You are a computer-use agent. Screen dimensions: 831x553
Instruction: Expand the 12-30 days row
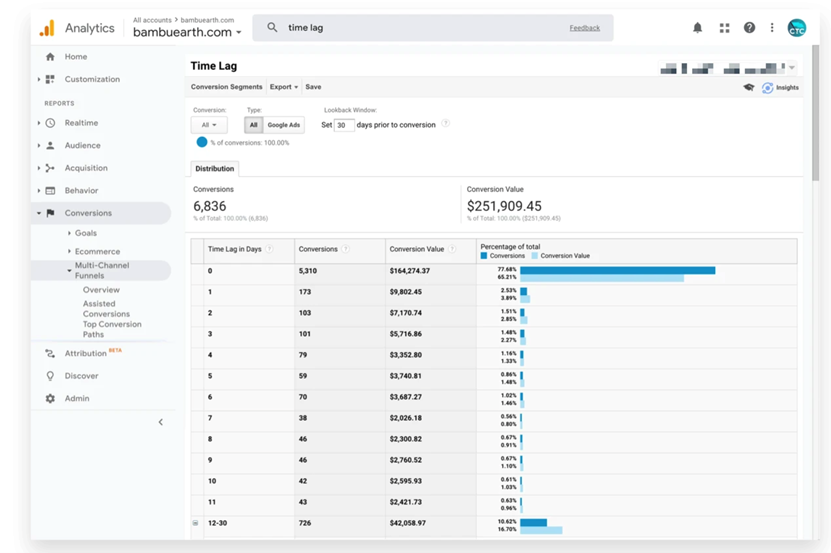tap(195, 523)
